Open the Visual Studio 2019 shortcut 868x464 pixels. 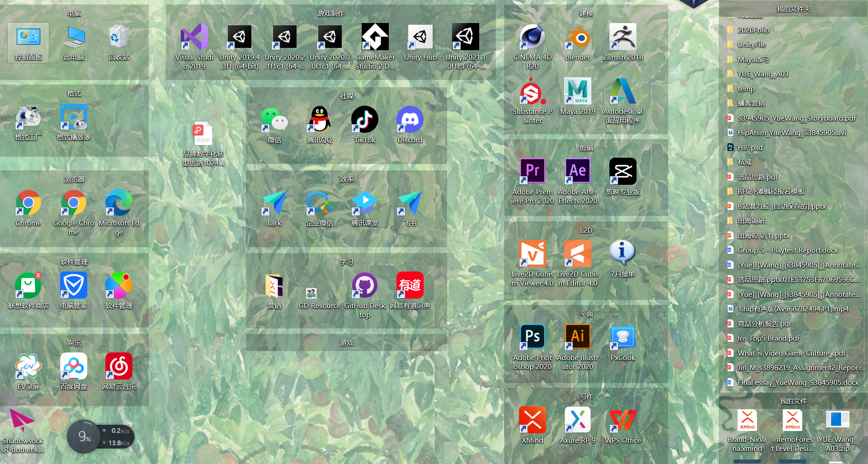(x=194, y=37)
